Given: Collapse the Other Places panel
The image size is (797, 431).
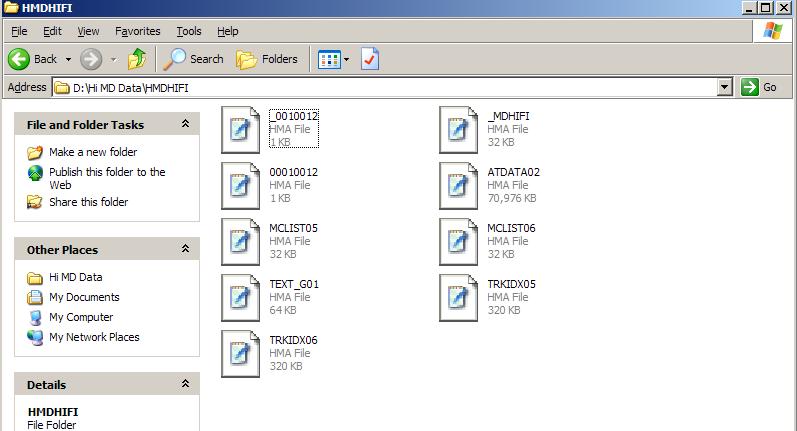Looking at the screenshot, I should point(186,249).
